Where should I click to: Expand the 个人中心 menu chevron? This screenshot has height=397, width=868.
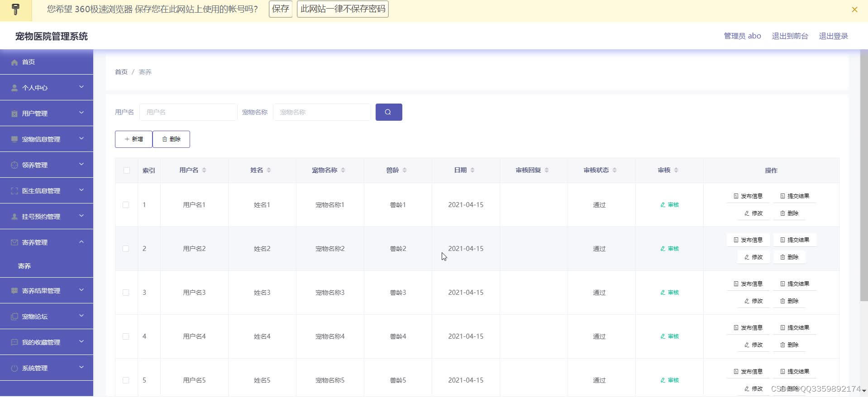tap(81, 87)
